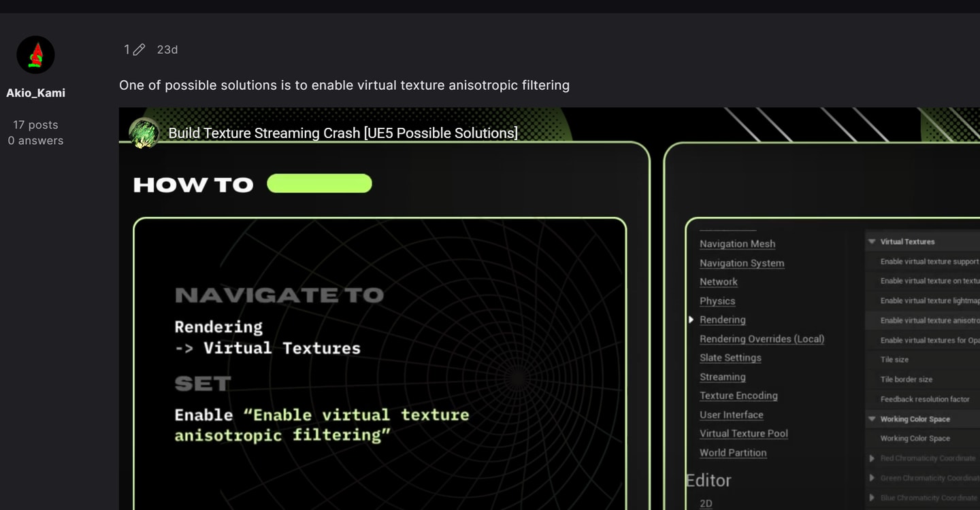Click World Partition in the settings list
Screen dimensions: 980x510
pyautogui.click(x=733, y=453)
